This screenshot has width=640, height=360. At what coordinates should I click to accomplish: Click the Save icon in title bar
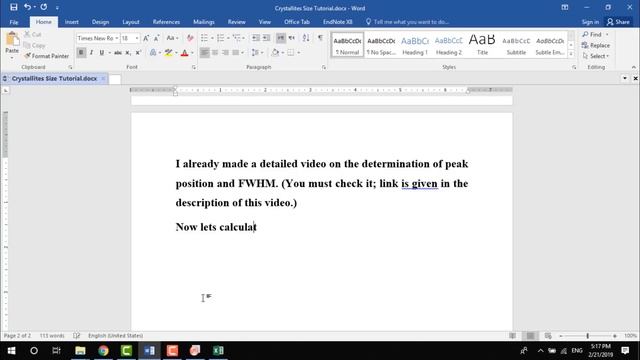(13, 7)
